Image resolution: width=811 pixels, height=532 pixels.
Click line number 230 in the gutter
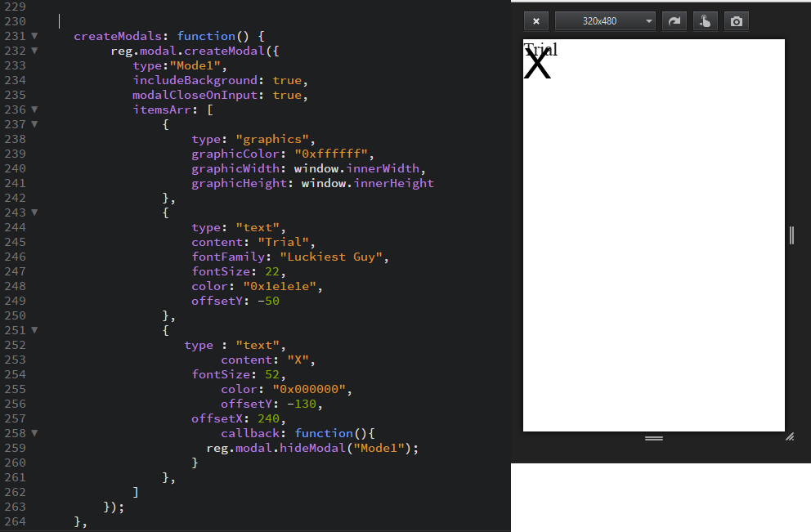tap(15, 21)
